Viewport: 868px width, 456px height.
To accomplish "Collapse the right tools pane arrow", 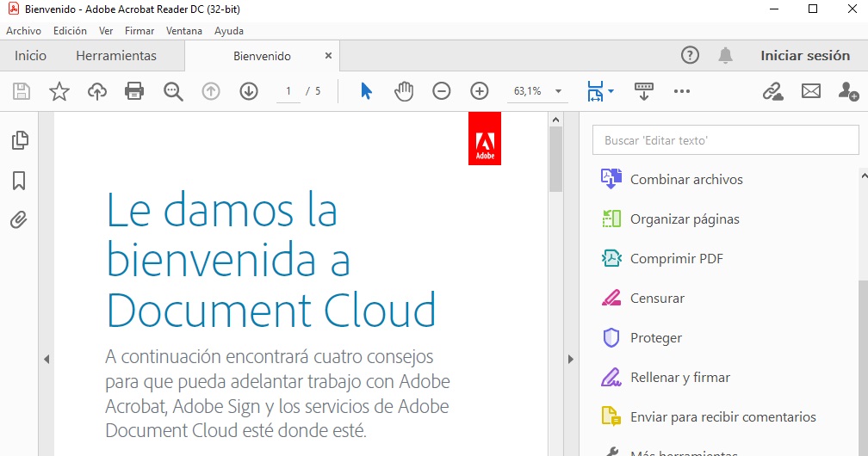I will (x=569, y=359).
